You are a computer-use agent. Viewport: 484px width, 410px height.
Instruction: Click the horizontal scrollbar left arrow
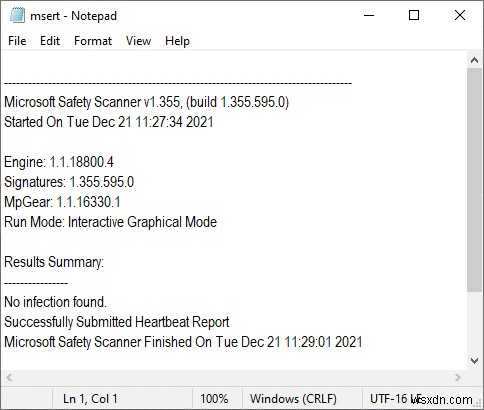(9, 378)
